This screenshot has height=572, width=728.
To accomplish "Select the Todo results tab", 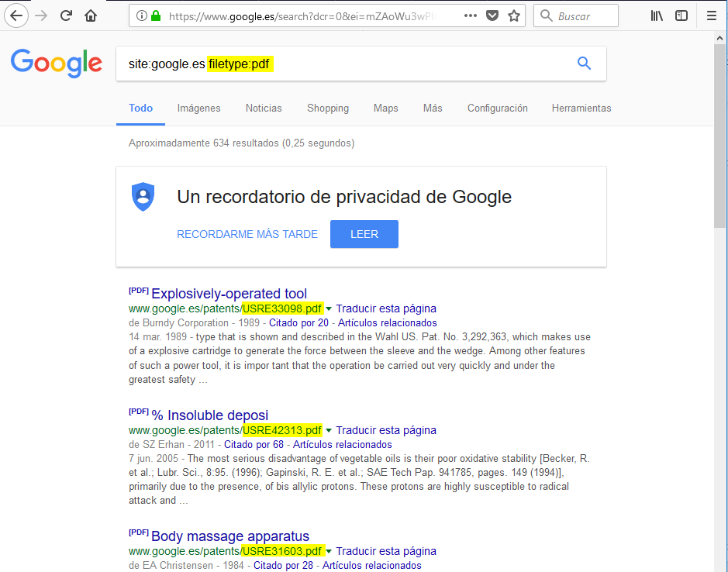I will click(140, 109).
